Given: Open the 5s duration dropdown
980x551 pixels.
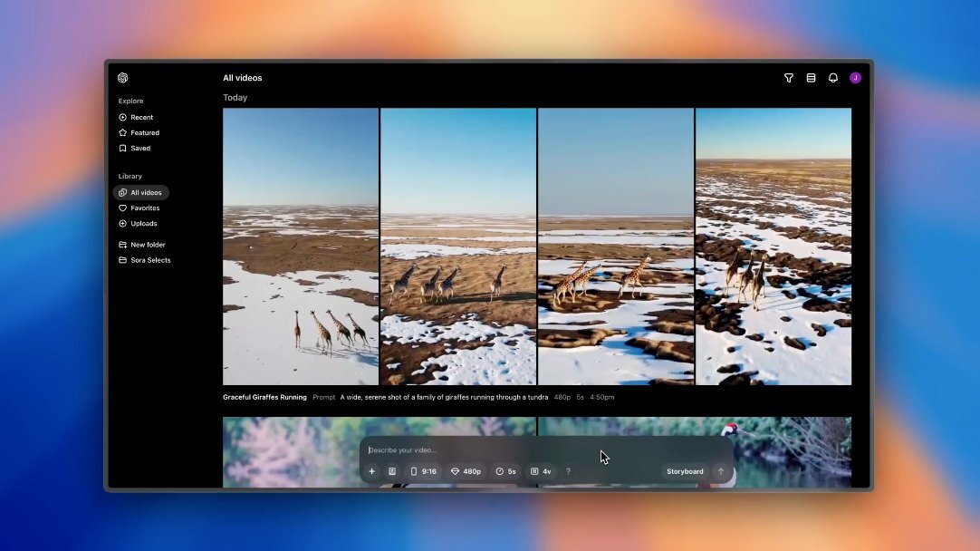Looking at the screenshot, I should [505, 471].
